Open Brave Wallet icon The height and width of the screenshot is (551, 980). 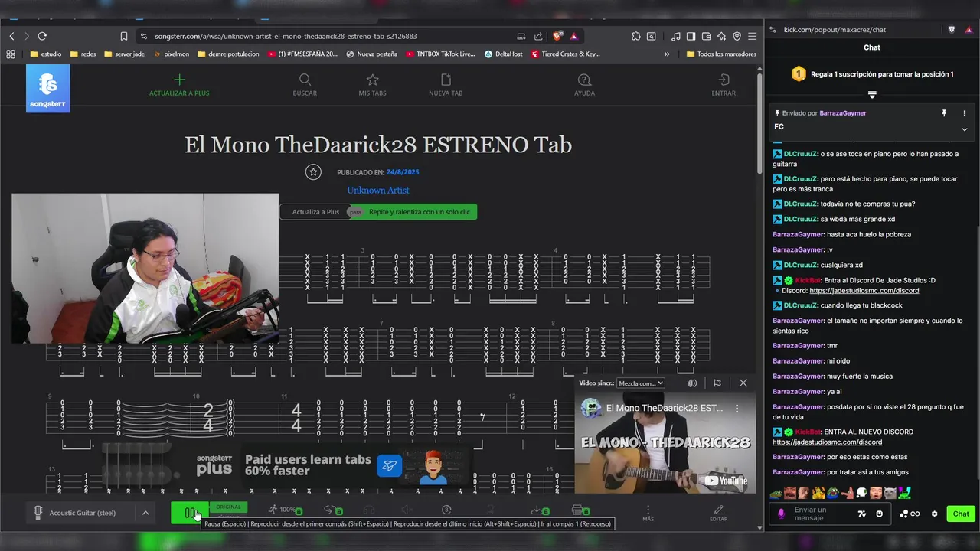tap(706, 36)
